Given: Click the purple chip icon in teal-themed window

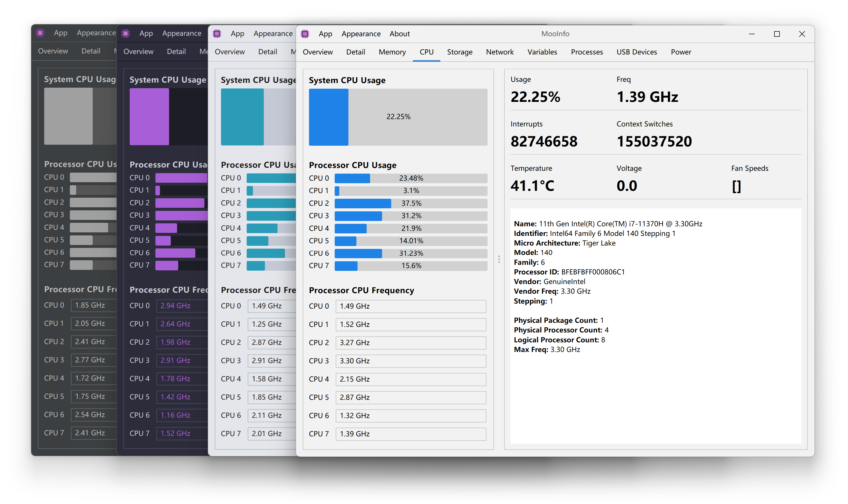Looking at the screenshot, I should pyautogui.click(x=217, y=33).
